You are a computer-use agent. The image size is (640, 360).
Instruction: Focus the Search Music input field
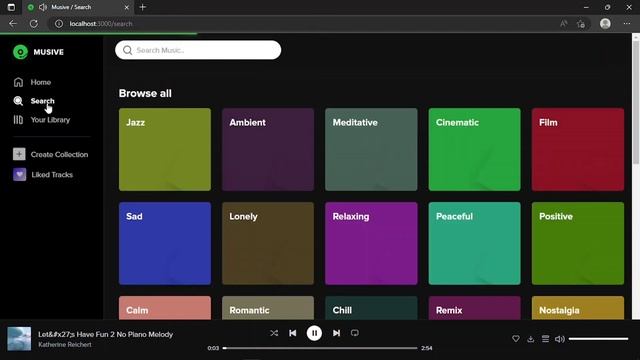(198, 50)
